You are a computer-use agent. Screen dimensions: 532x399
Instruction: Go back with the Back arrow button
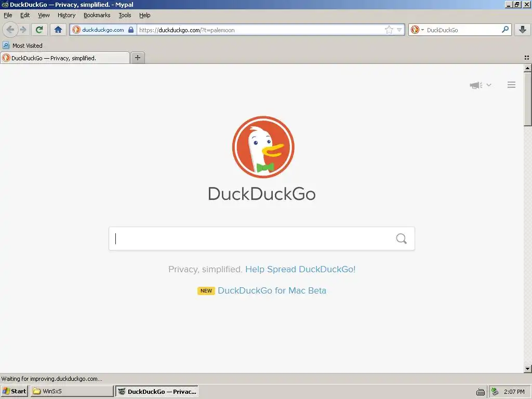pyautogui.click(x=10, y=30)
